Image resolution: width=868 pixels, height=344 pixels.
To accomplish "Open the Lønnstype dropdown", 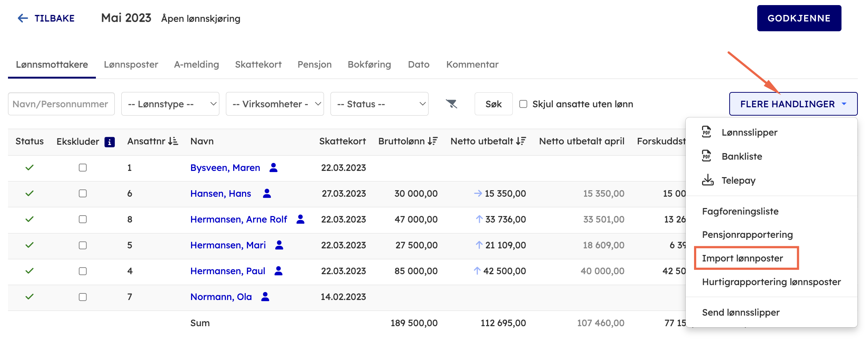I will 170,104.
